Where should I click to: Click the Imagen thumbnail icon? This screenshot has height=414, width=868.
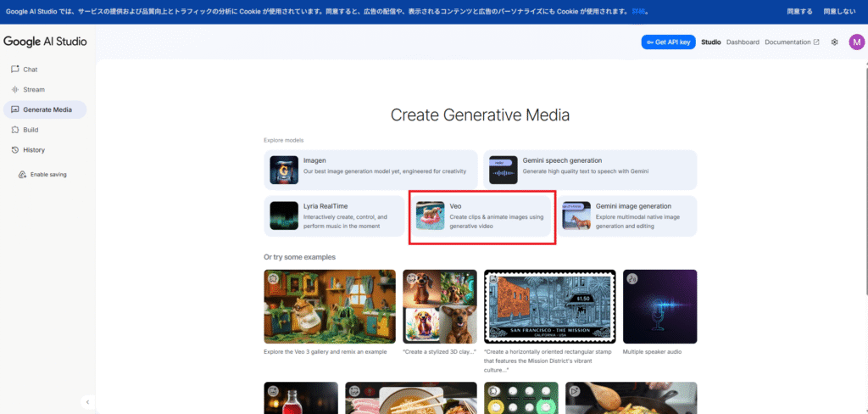pyautogui.click(x=284, y=171)
